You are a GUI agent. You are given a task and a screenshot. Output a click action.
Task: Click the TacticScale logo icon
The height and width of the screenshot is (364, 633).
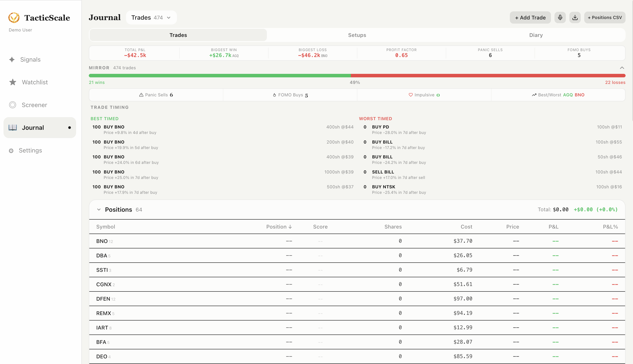[x=14, y=17]
